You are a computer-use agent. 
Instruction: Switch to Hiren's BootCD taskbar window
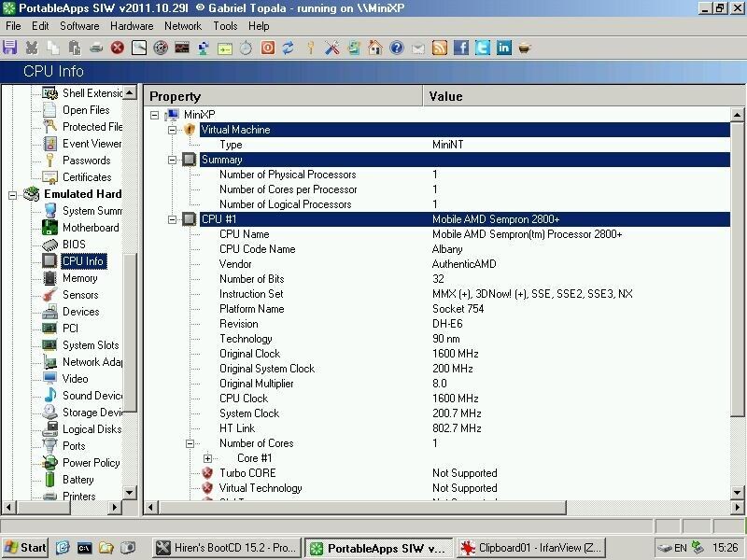(x=228, y=548)
